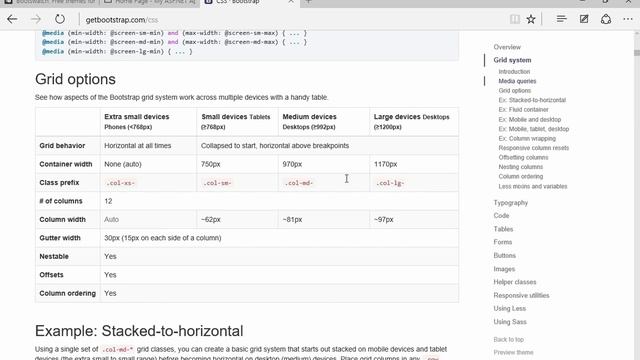Open Offsetting columns sidebar link
640x360 pixels.
523,157
